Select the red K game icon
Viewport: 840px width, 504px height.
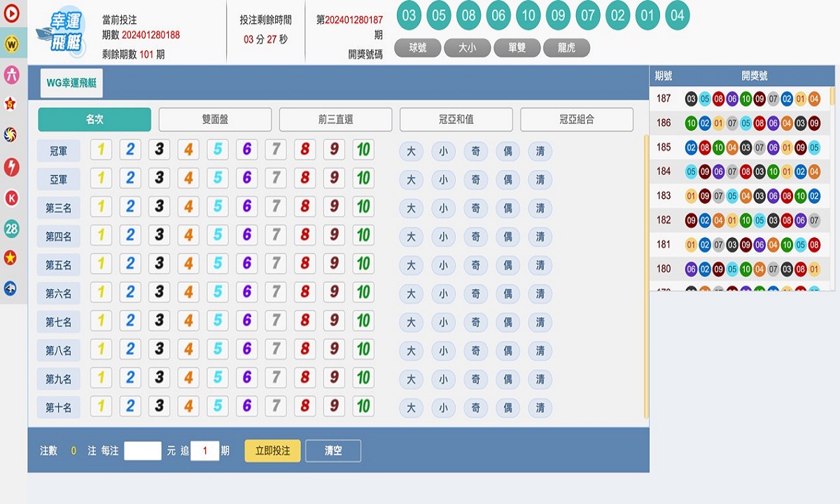(x=11, y=198)
